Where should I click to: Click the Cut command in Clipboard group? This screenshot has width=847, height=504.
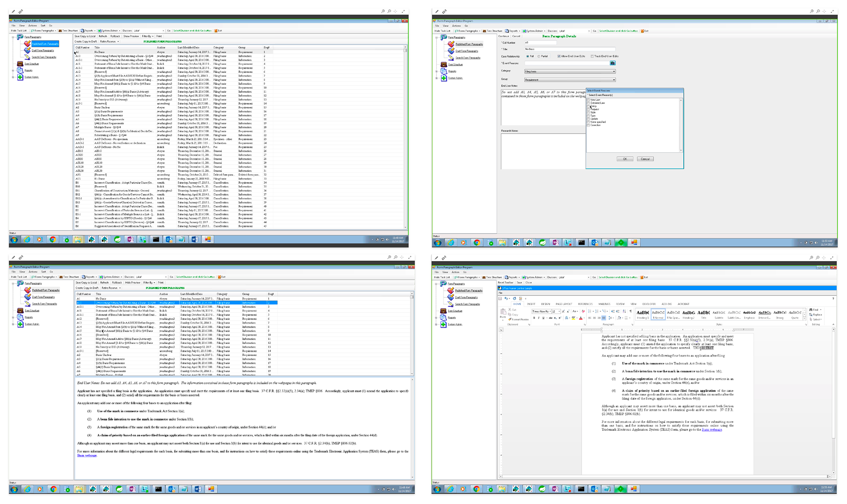pyautogui.click(x=512, y=310)
